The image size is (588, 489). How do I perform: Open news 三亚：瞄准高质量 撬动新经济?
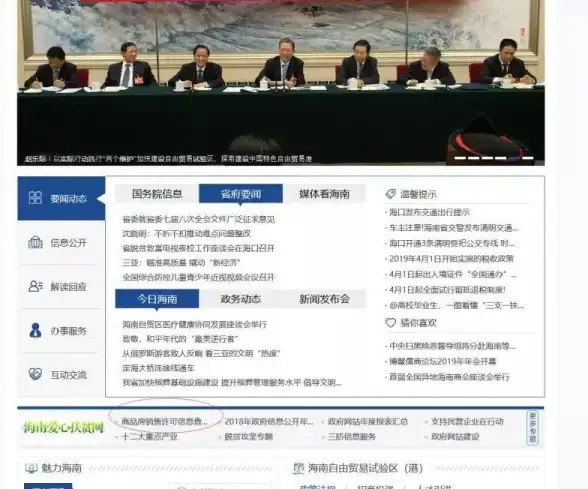[181, 262]
